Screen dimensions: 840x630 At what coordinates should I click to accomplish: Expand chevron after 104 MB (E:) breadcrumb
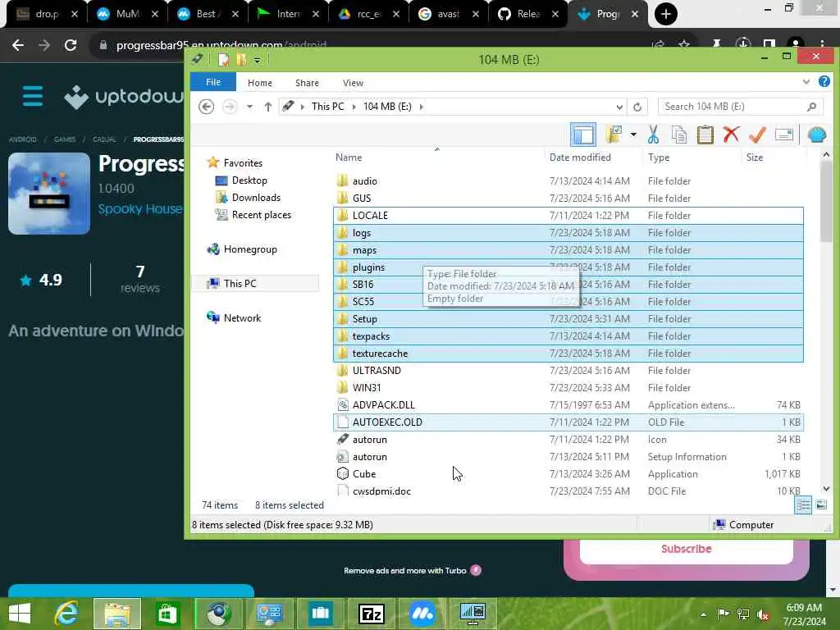[x=422, y=107]
